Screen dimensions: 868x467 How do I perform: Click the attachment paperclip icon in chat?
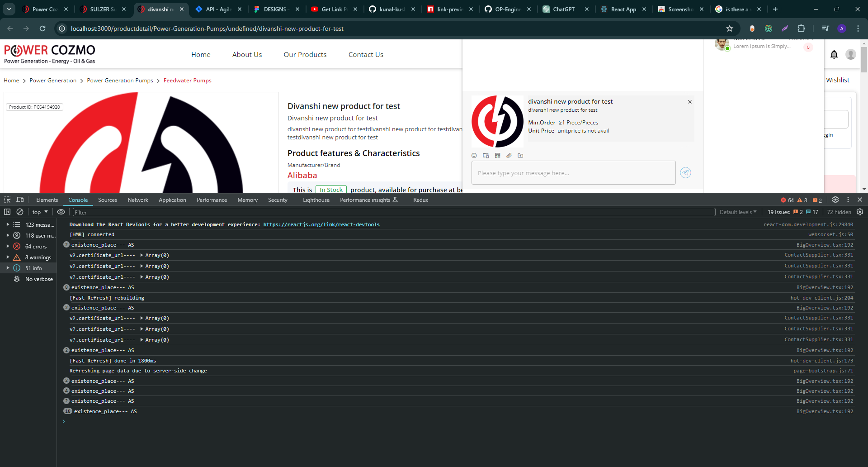(509, 156)
